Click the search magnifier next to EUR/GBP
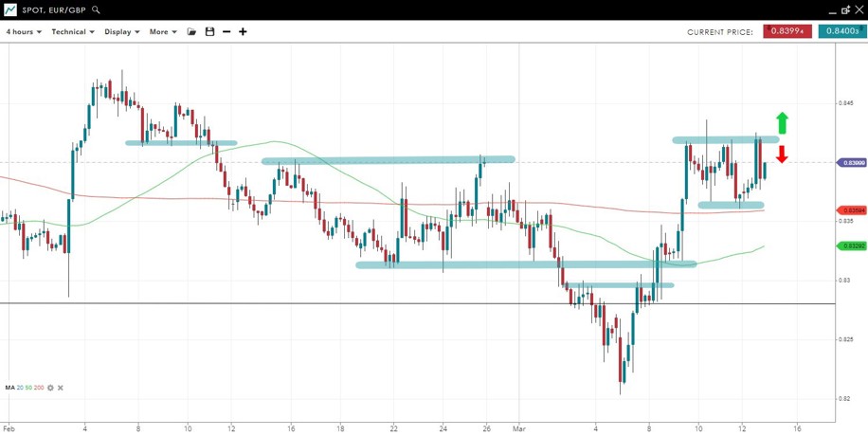Viewport: 868px width, 436px height. coord(97,9)
